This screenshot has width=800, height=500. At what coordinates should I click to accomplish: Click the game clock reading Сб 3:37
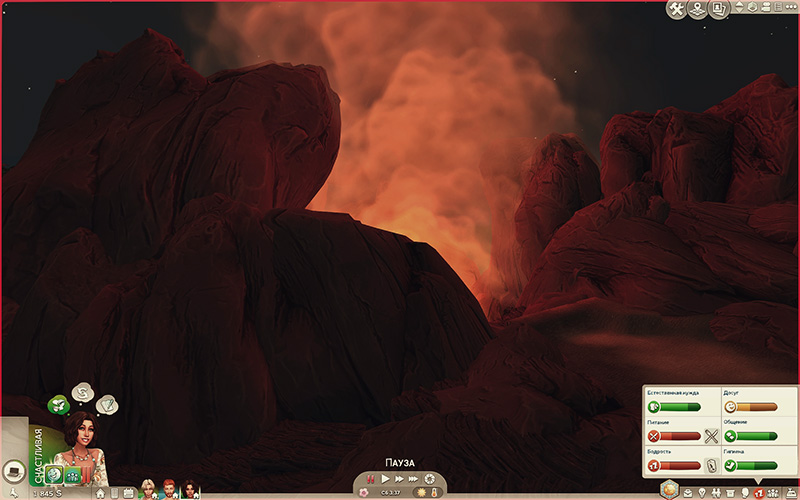[391, 493]
